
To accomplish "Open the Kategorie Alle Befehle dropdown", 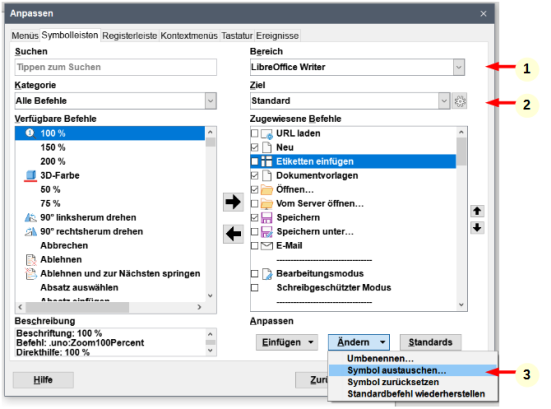I will click(210, 101).
